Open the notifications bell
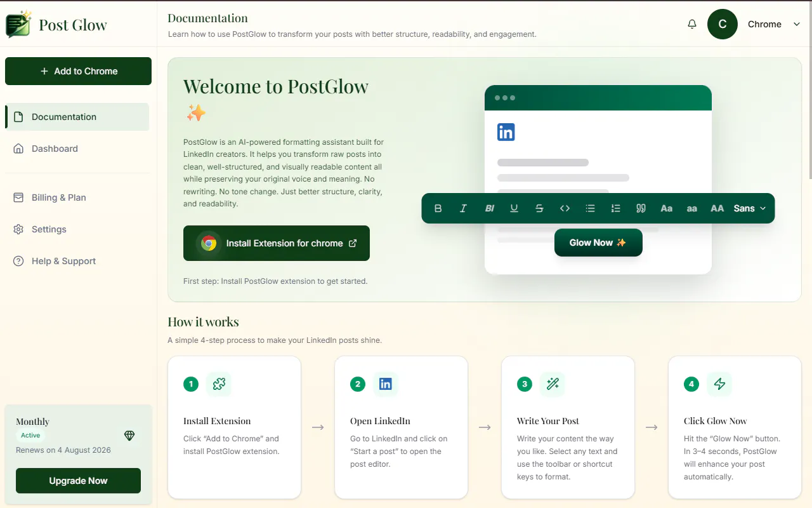The height and width of the screenshot is (508, 812). coord(692,24)
